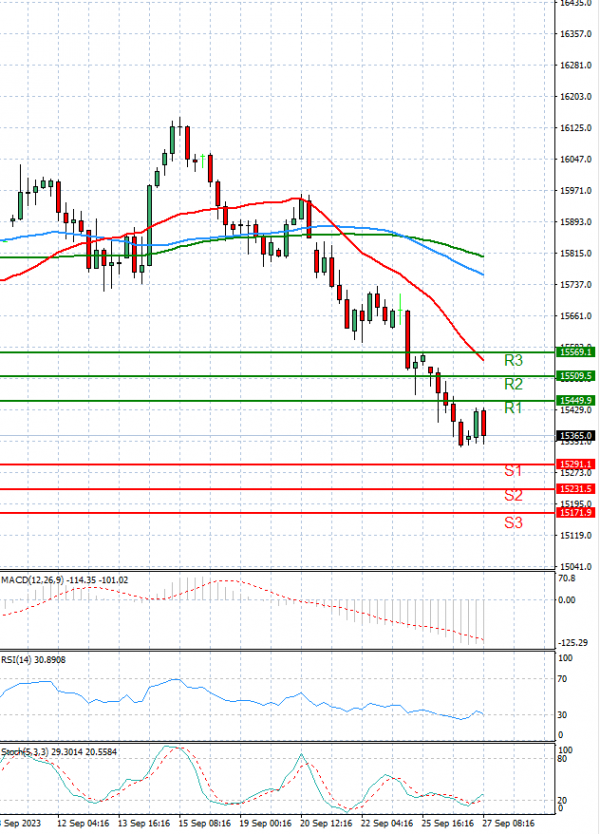
Task: Click the 25 Sep 16:16 time label
Action: pos(448,824)
